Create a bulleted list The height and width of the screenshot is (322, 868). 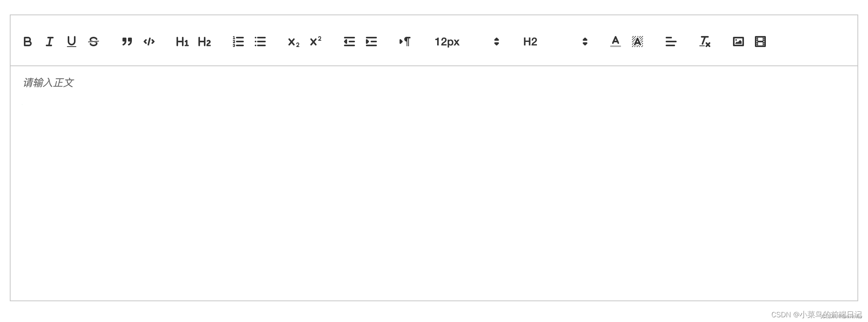click(x=260, y=42)
